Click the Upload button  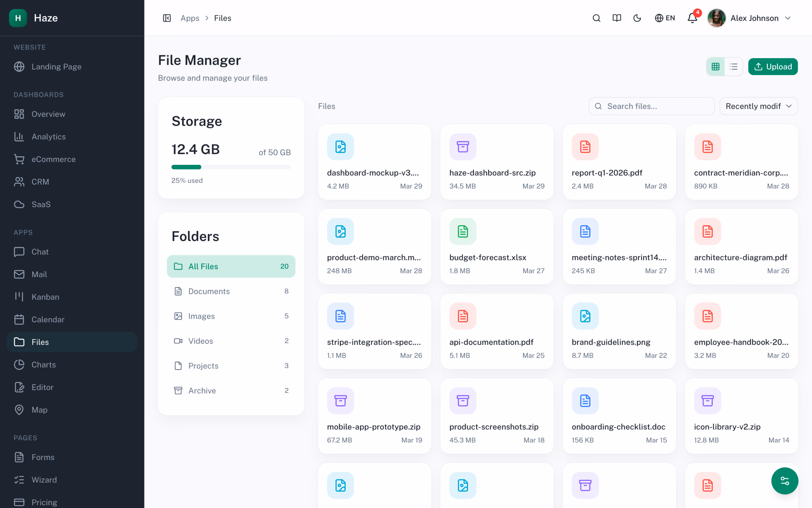[773, 67]
